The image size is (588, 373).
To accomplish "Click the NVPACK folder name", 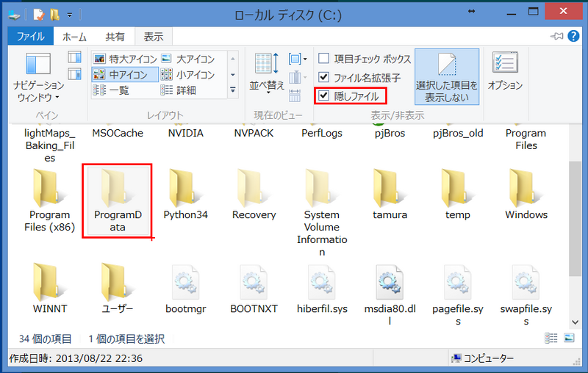I will (254, 134).
